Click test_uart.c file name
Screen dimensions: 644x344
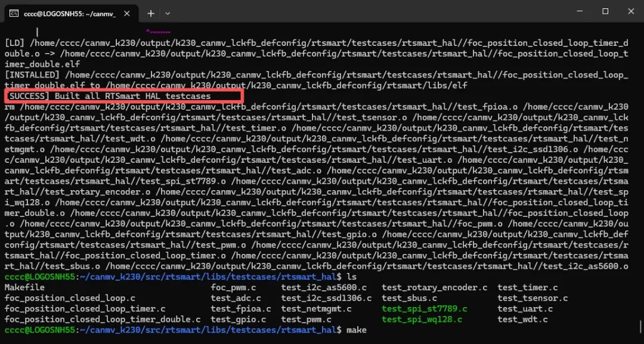tap(525, 309)
